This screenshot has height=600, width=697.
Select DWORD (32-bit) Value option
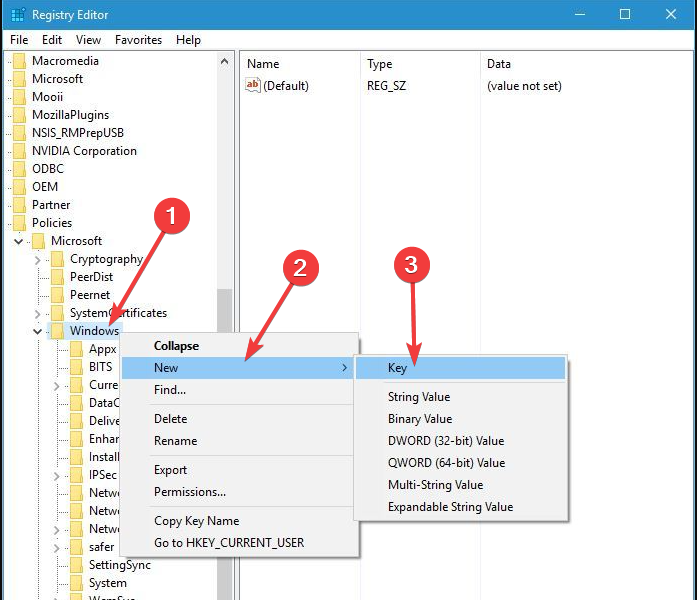point(446,441)
